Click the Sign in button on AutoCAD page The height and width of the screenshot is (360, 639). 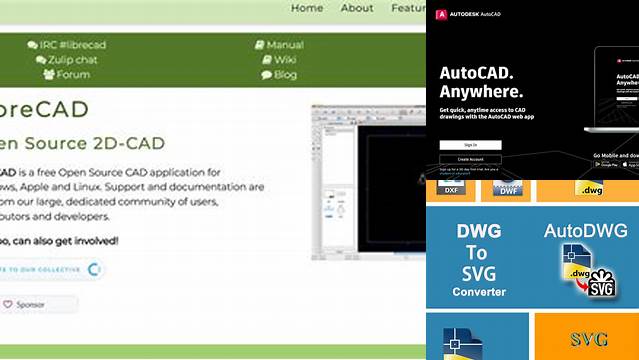(x=470, y=145)
